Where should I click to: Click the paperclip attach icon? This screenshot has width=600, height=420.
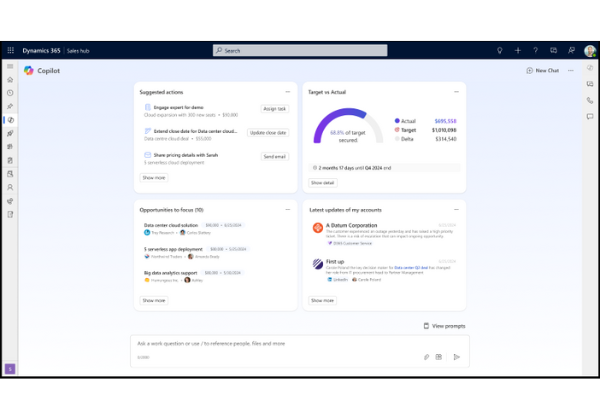click(x=426, y=356)
